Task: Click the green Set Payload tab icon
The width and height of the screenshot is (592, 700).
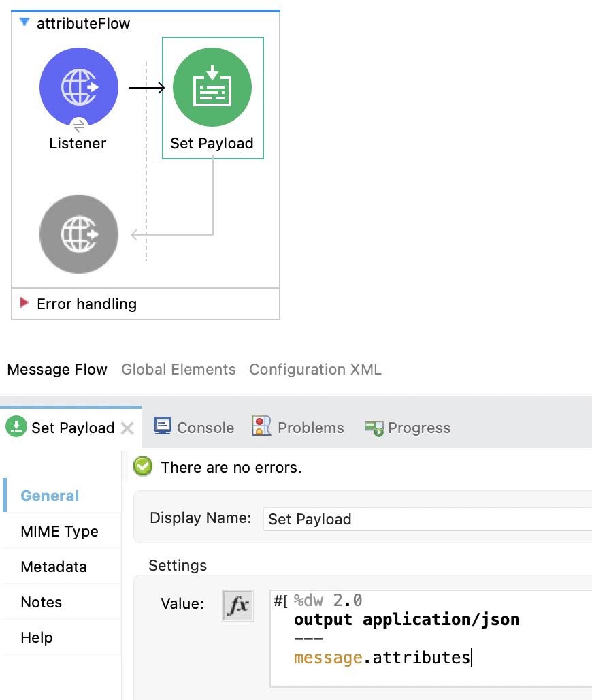Action: click(16, 427)
